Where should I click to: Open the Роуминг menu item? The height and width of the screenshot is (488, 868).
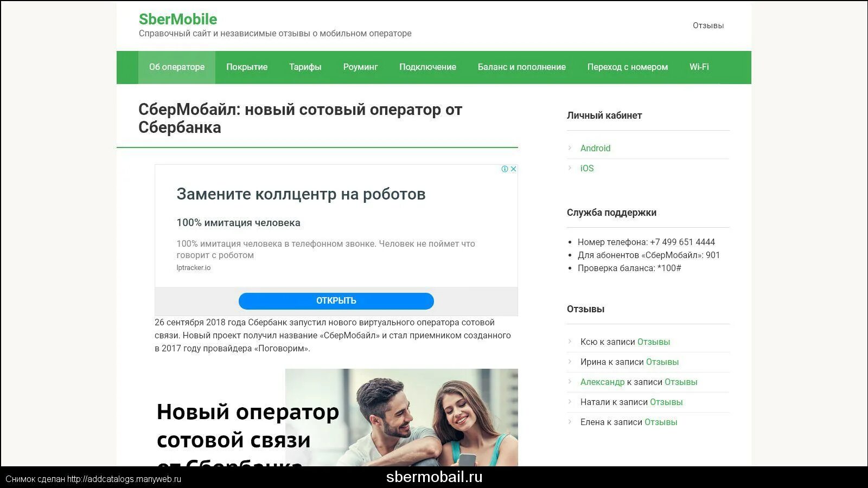[360, 67]
